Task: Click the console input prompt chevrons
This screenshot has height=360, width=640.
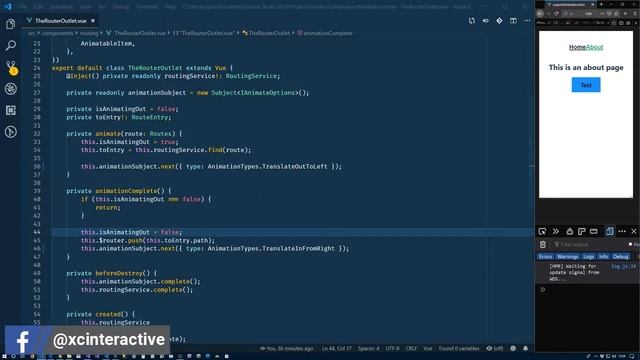Action: (x=543, y=290)
